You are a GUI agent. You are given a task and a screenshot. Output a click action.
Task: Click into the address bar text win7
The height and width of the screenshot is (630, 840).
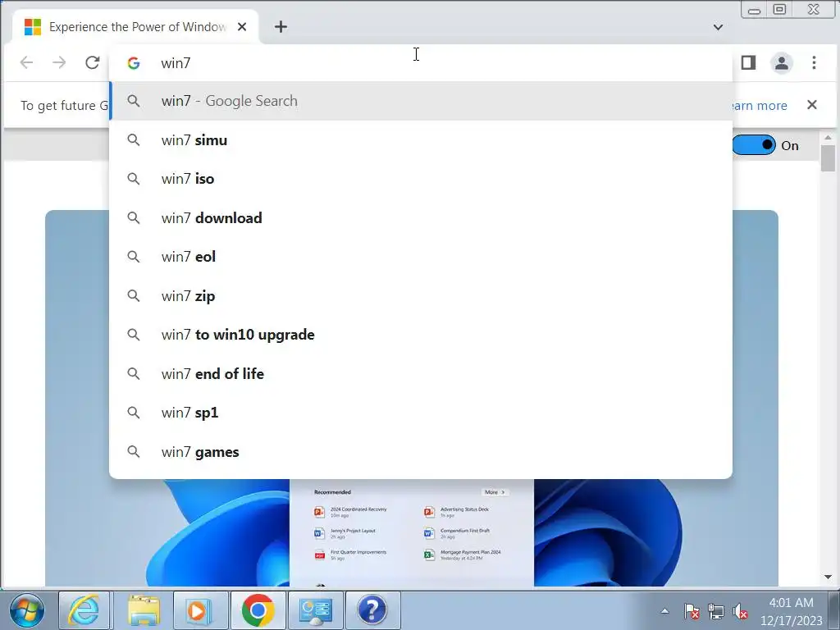coord(176,63)
